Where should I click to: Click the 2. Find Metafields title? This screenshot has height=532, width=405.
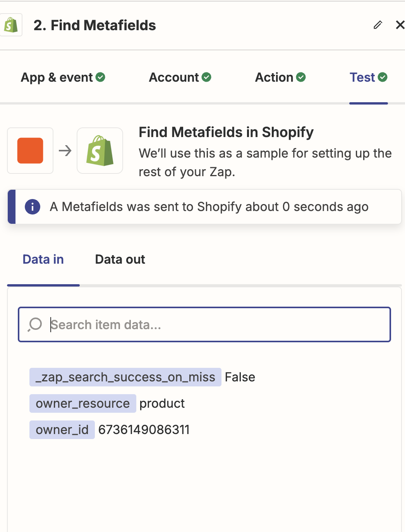point(95,26)
